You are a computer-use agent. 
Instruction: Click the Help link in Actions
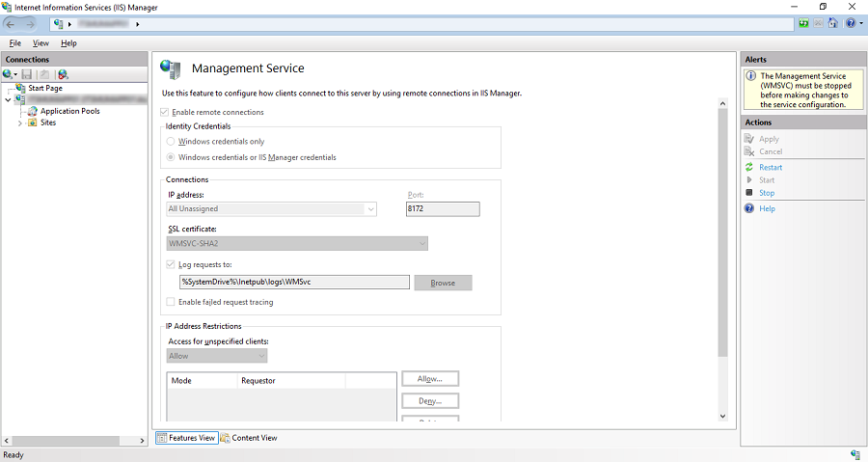(768, 208)
